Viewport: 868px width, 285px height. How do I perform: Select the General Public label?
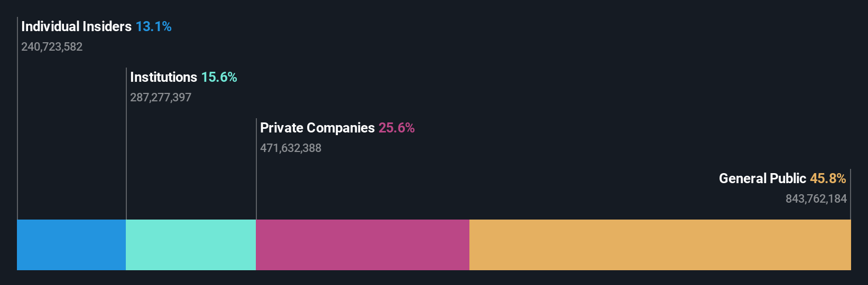(x=762, y=178)
